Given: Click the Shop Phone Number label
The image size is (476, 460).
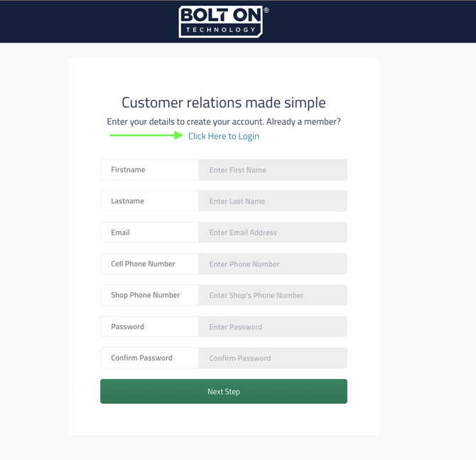Looking at the screenshot, I should click(x=145, y=295).
